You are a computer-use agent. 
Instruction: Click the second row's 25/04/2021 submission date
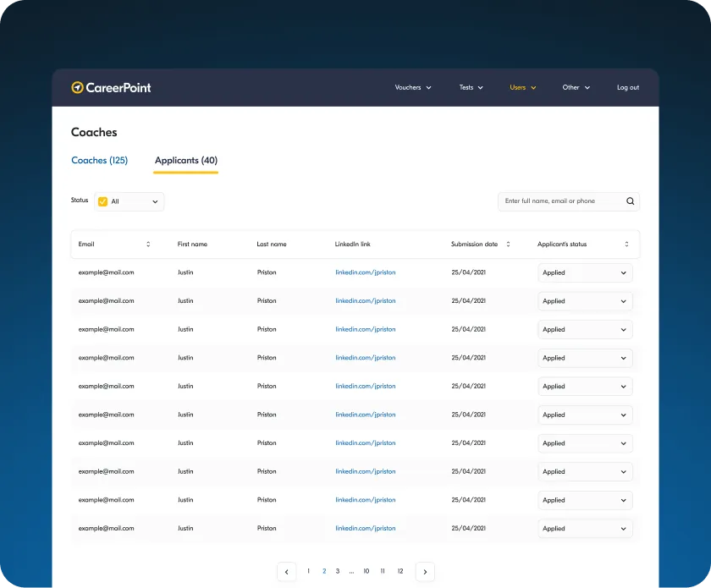[468, 301]
